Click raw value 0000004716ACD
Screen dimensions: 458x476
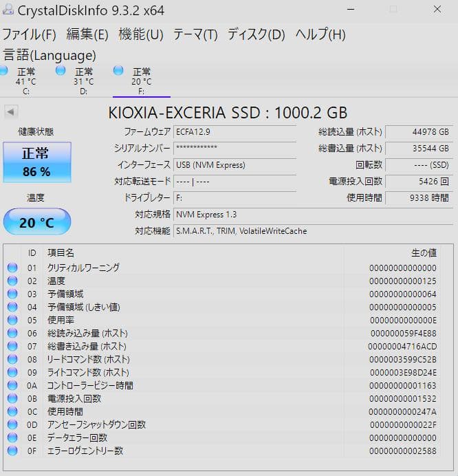coord(402,347)
